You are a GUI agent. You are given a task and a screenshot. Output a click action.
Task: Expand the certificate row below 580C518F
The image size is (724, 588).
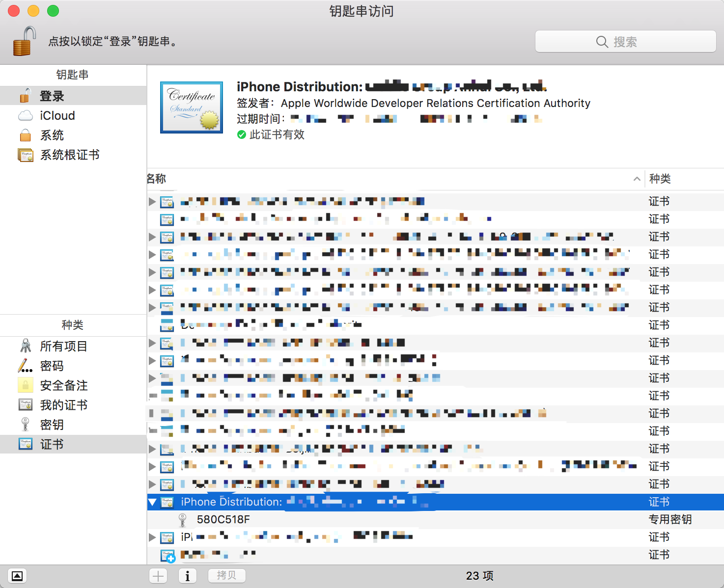tap(152, 537)
